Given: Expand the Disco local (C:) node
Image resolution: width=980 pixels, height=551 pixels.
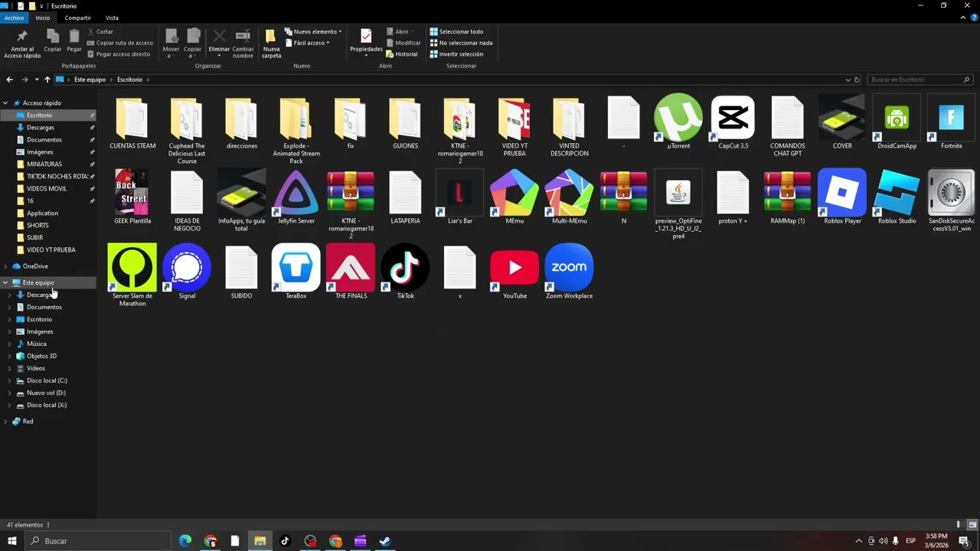Looking at the screenshot, I should tap(10, 380).
